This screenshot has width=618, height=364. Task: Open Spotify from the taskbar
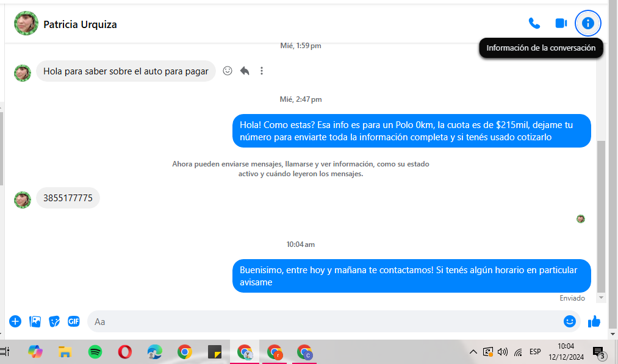tap(95, 352)
